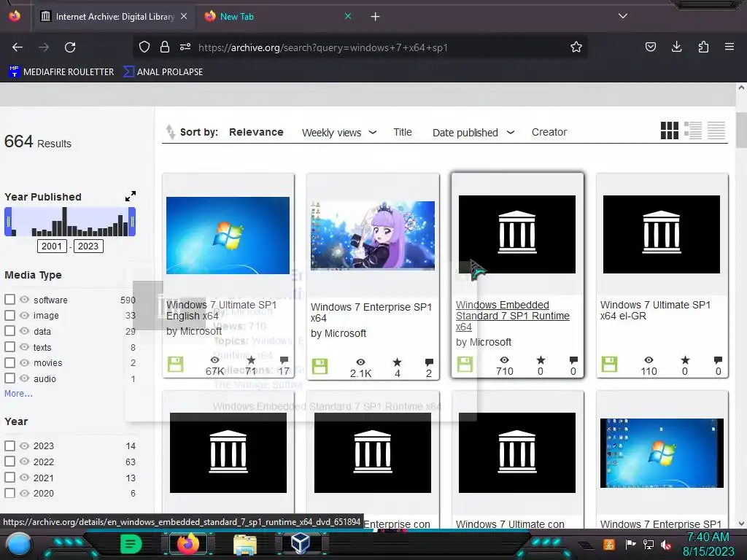The width and height of the screenshot is (747, 560).
Task: Click right handle of year range slider
Action: point(133,222)
